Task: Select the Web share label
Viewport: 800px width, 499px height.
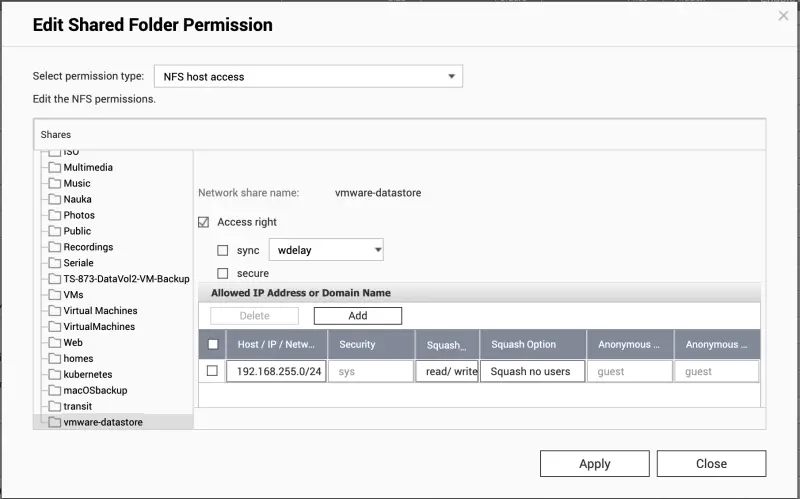Action: pyautogui.click(x=73, y=342)
